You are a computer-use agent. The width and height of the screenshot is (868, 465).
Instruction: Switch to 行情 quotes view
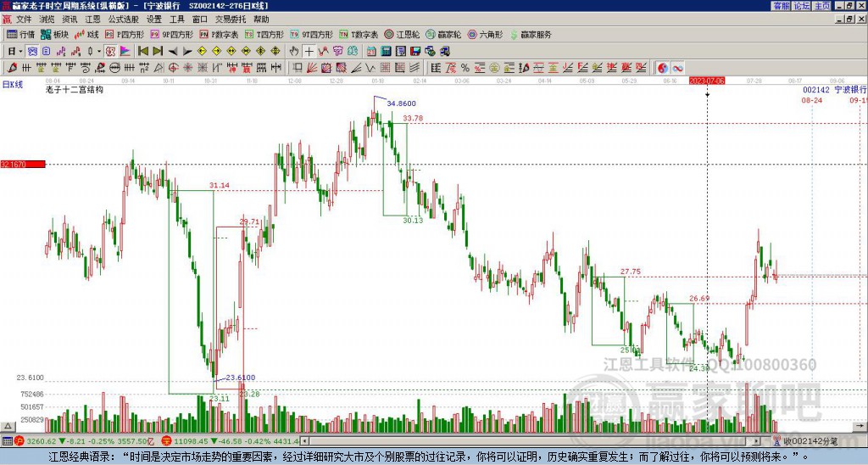pos(21,34)
